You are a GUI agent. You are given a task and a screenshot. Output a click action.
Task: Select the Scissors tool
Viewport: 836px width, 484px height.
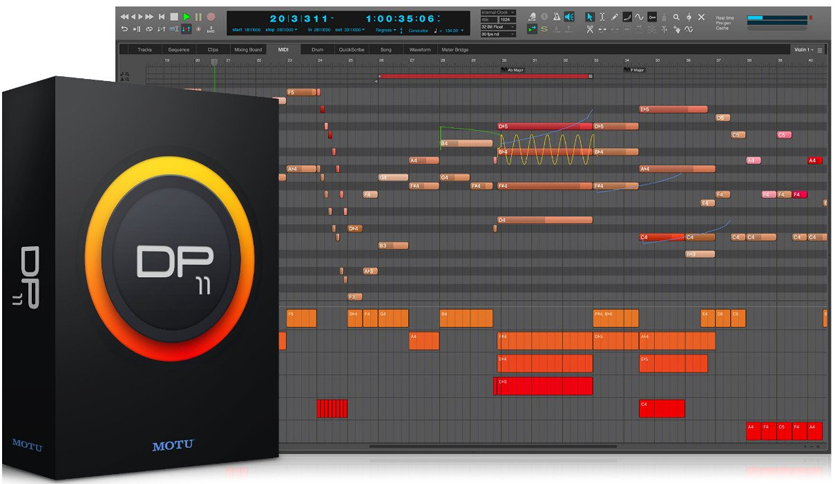click(x=590, y=30)
